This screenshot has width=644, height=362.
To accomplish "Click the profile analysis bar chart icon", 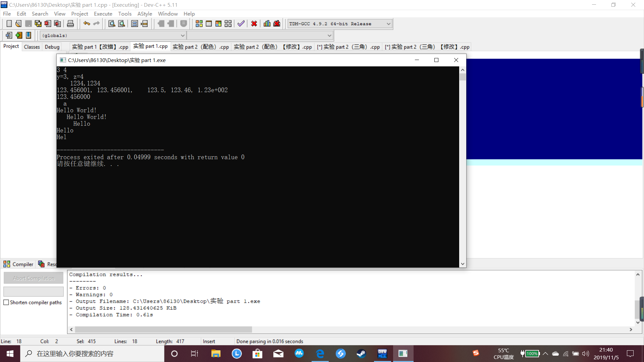I will [267, 24].
